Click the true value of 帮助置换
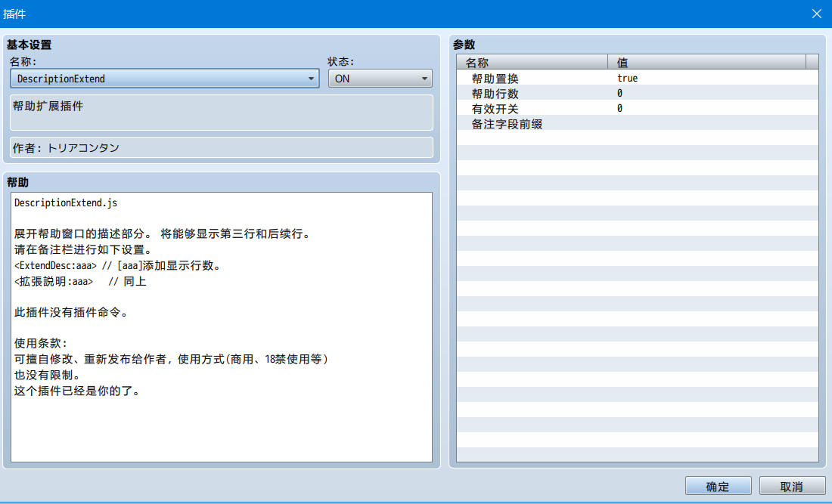 (x=627, y=78)
